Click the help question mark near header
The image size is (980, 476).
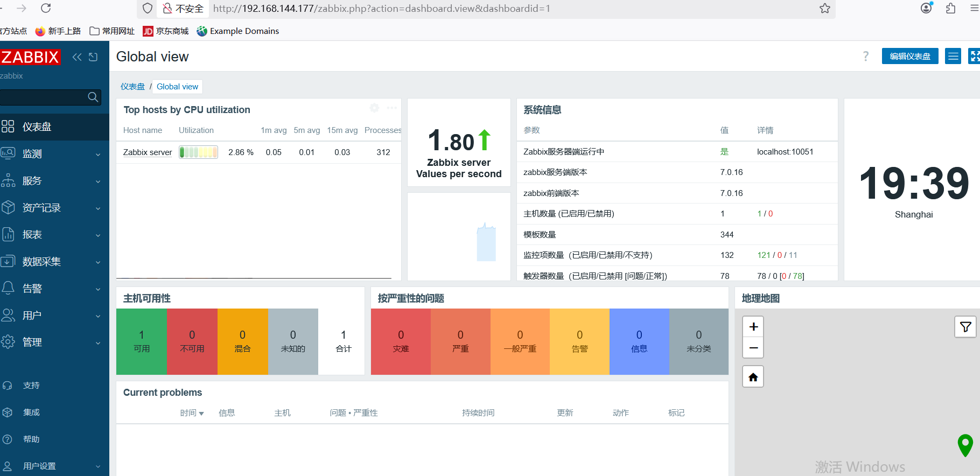866,57
